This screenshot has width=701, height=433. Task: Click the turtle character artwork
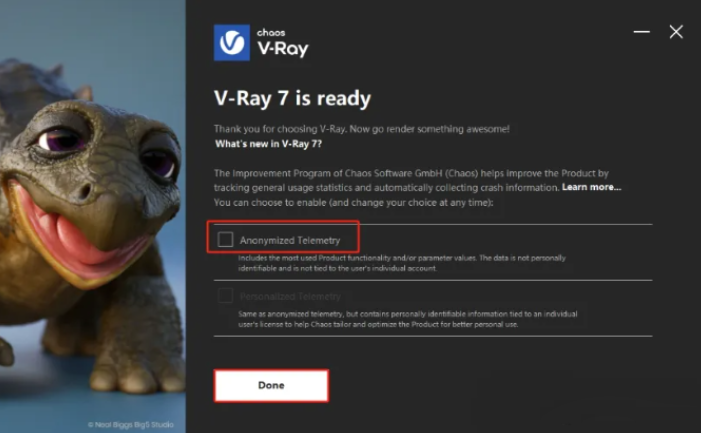(x=89, y=223)
